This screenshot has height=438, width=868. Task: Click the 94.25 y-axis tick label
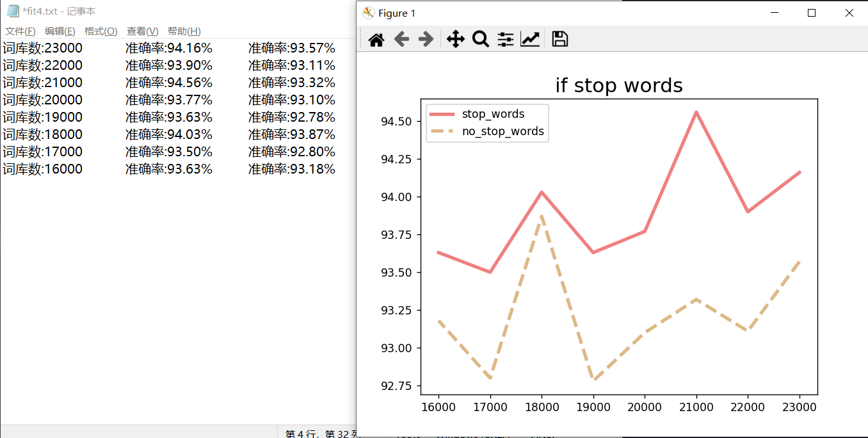398,159
